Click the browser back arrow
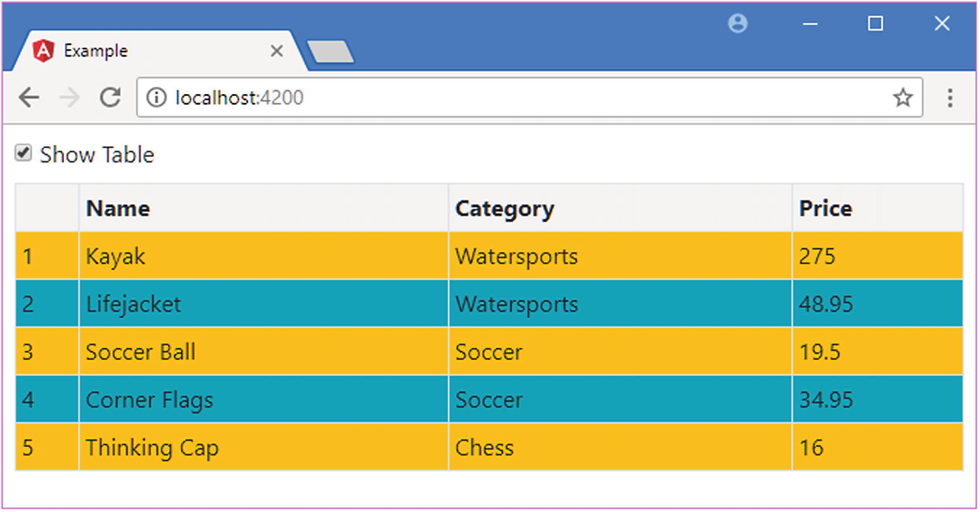 click(29, 98)
